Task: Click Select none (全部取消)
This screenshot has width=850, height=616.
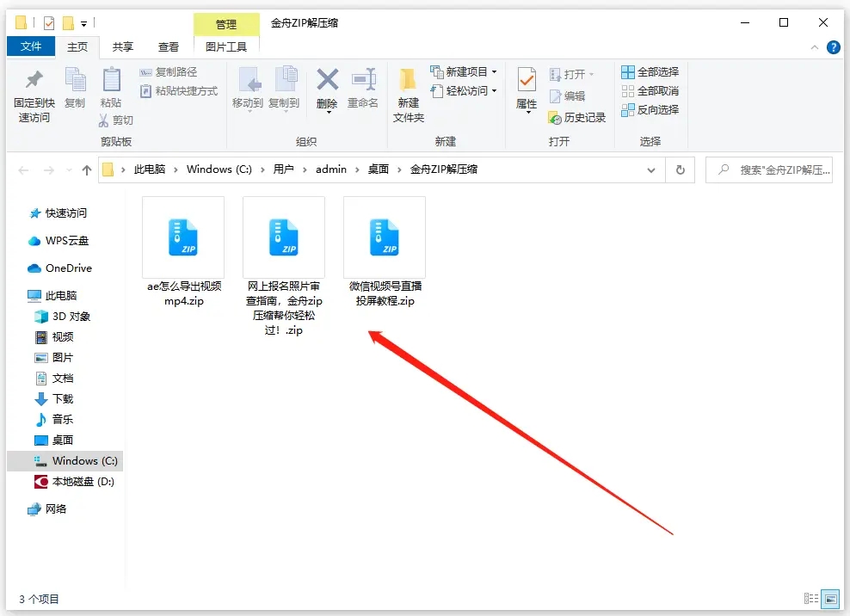Action: (650, 90)
